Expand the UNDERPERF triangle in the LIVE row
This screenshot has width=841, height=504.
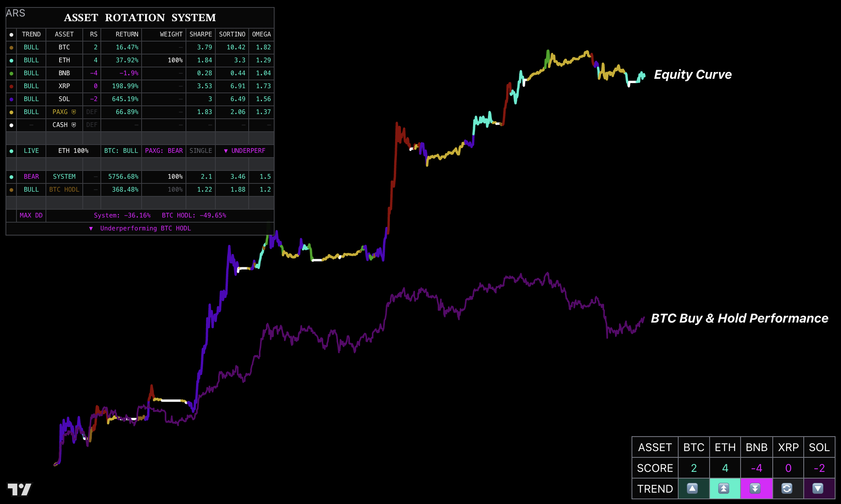[x=226, y=151]
